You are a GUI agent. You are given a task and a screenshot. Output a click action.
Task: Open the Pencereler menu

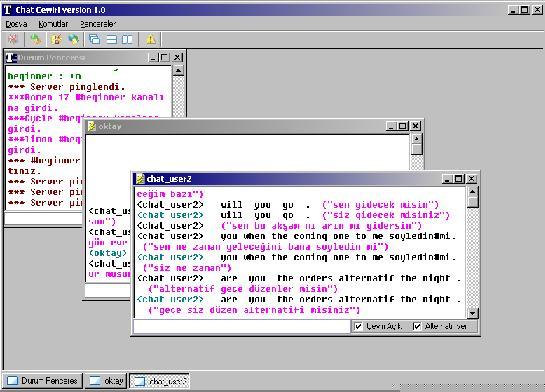tap(98, 24)
